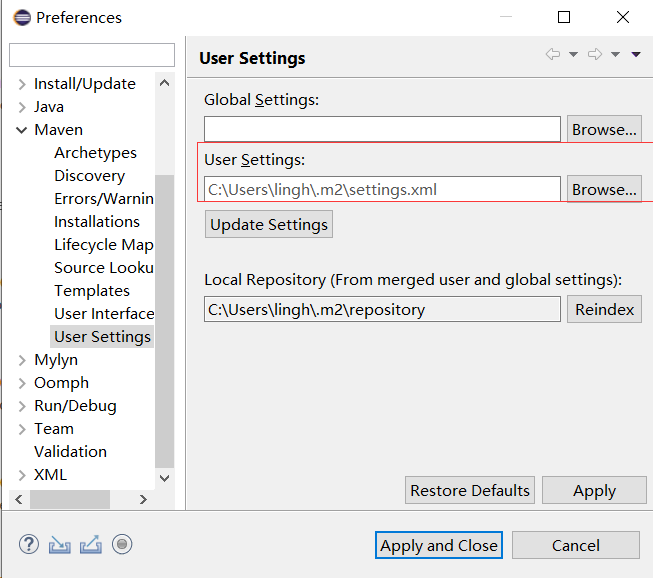Click Browse for User Settings
Image resolution: width=653 pixels, height=578 pixels.
604,189
